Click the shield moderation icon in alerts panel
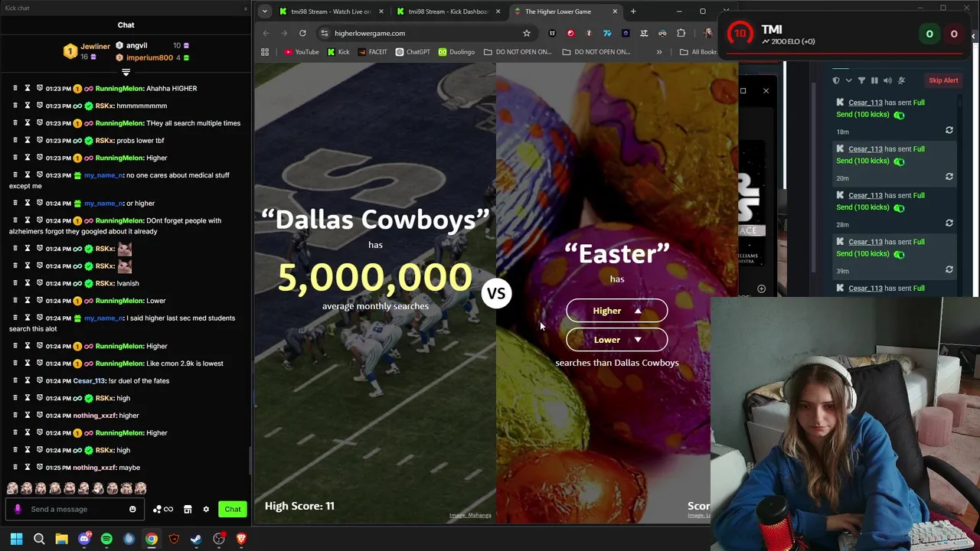The image size is (980, 551). pos(836,80)
